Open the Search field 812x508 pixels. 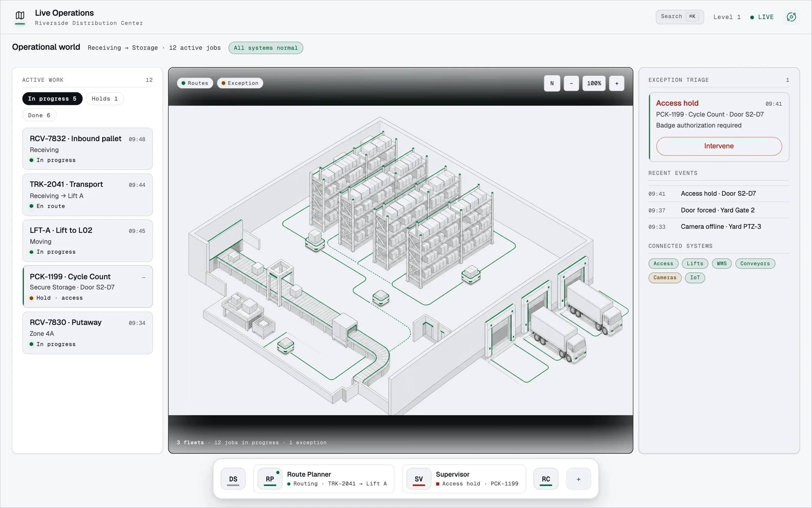680,17
